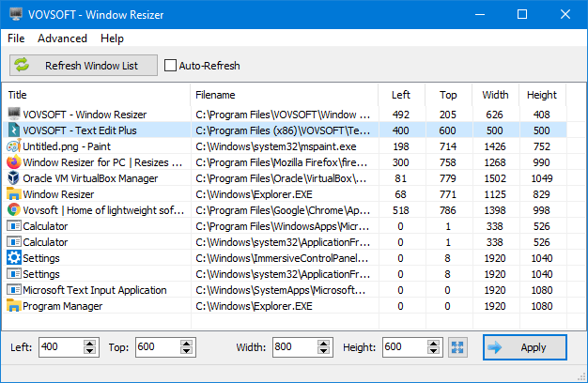Image resolution: width=588 pixels, height=383 pixels.
Task: Enable the Auto-Refresh checkbox
Action: 170,66
